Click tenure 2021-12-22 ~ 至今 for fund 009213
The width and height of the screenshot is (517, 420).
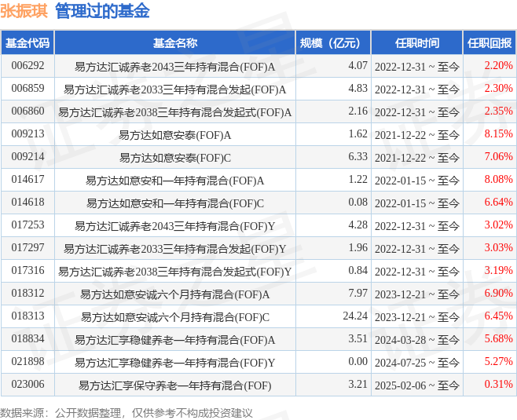[417, 135]
